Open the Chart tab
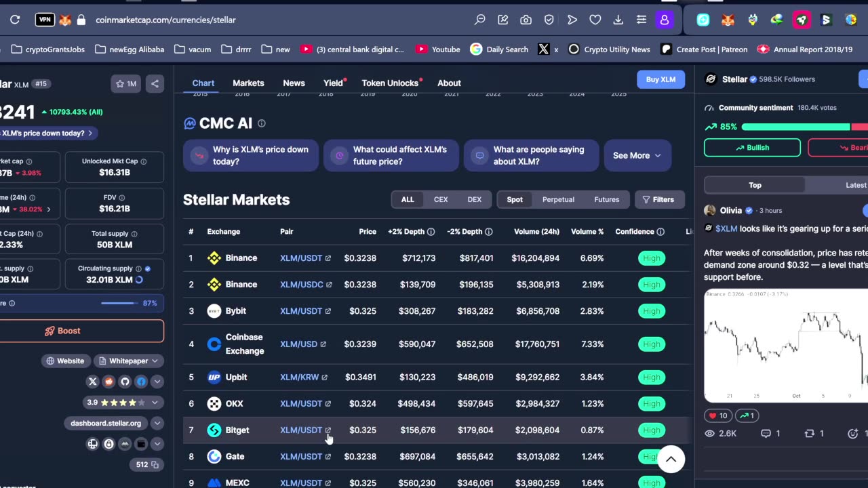The width and height of the screenshot is (868, 488). 203,83
